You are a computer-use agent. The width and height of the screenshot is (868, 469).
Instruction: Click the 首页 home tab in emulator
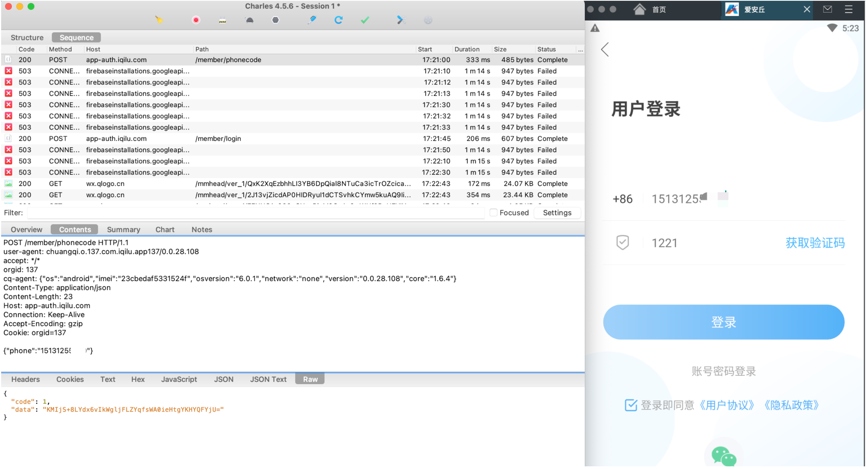pyautogui.click(x=658, y=10)
